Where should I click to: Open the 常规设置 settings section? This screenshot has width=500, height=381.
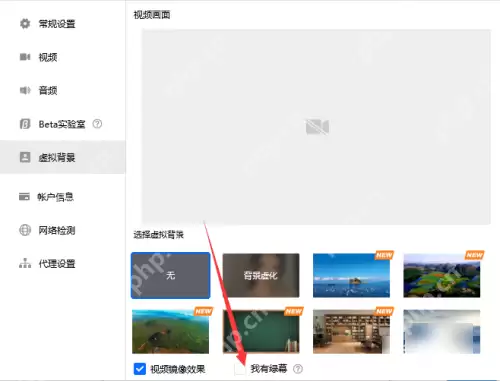point(63,24)
